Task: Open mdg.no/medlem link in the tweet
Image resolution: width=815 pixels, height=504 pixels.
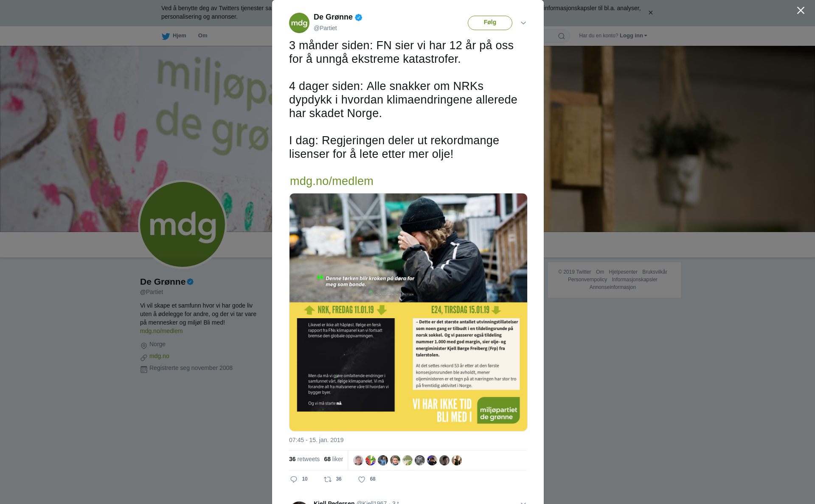Action: tap(332, 181)
